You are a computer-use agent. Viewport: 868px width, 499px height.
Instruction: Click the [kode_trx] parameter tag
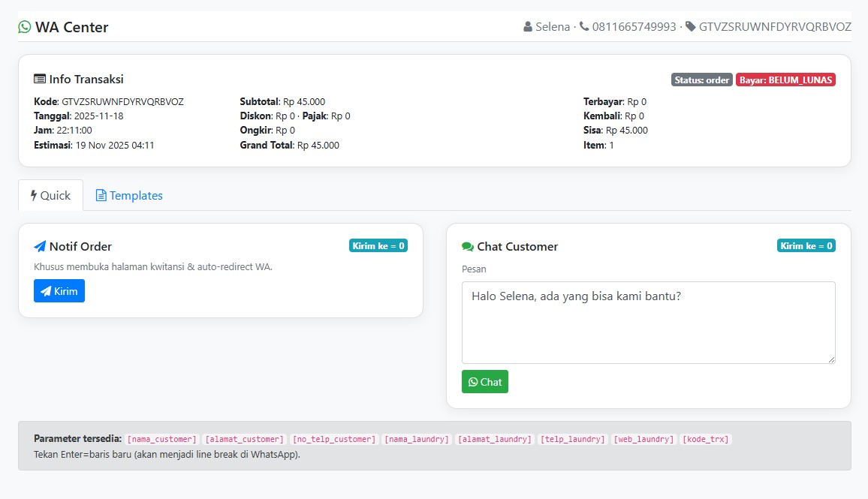pyautogui.click(x=706, y=439)
